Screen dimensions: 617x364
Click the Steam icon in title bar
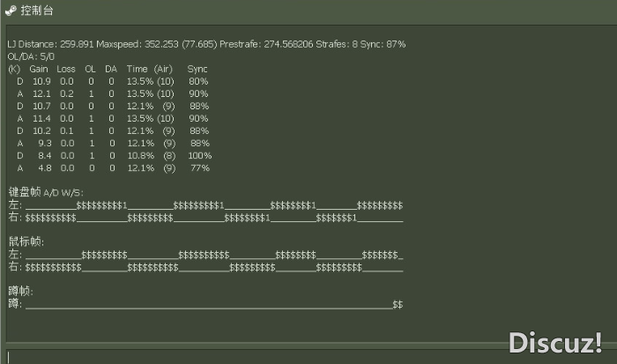[x=11, y=11]
